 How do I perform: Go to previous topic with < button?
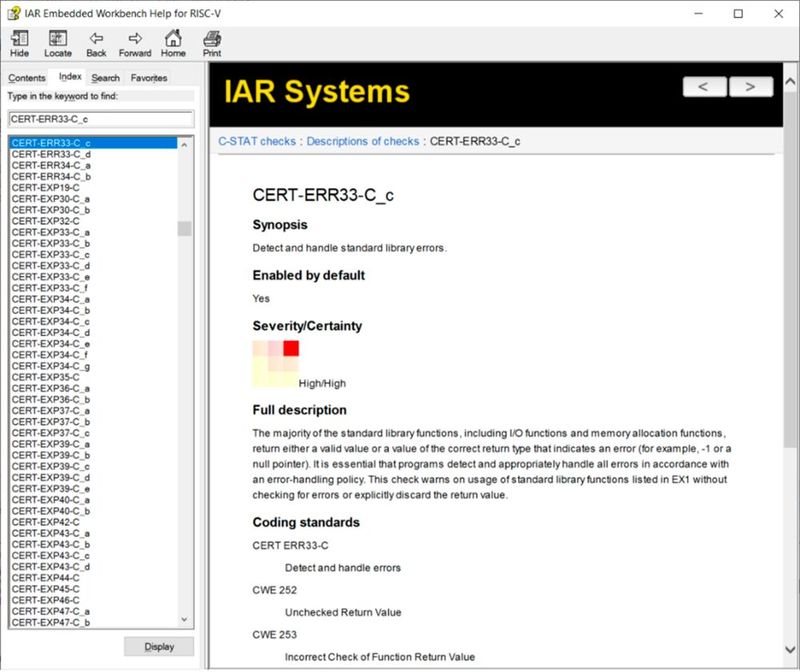click(x=705, y=87)
